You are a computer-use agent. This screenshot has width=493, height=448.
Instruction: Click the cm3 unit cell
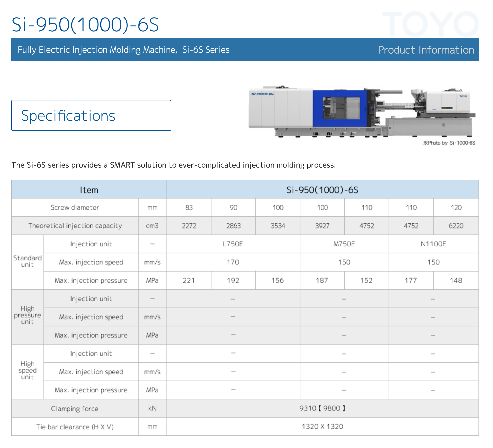(x=152, y=225)
